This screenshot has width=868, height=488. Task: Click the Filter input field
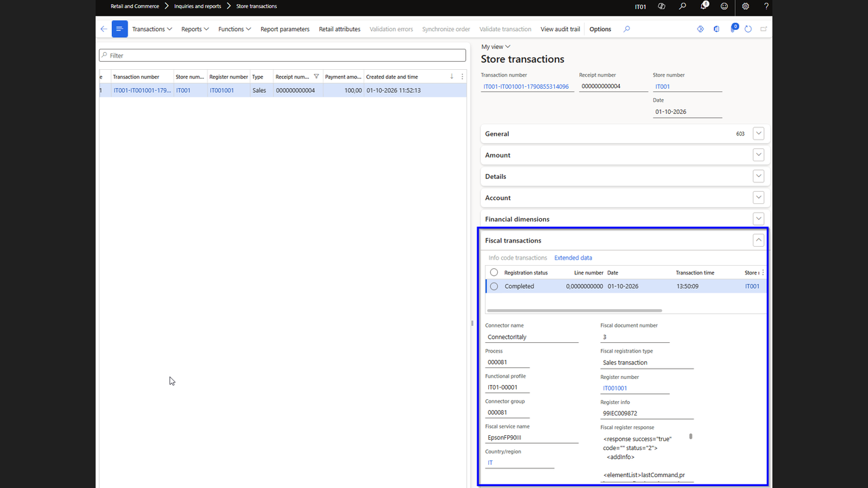coord(283,56)
